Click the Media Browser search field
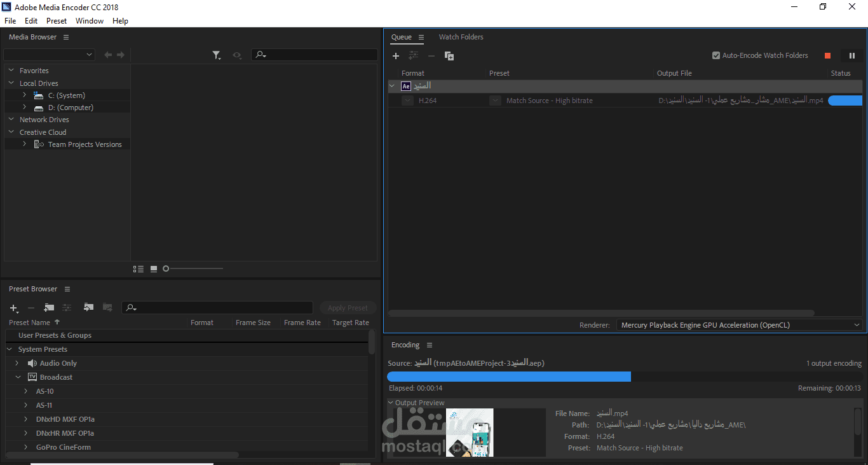 pos(315,55)
